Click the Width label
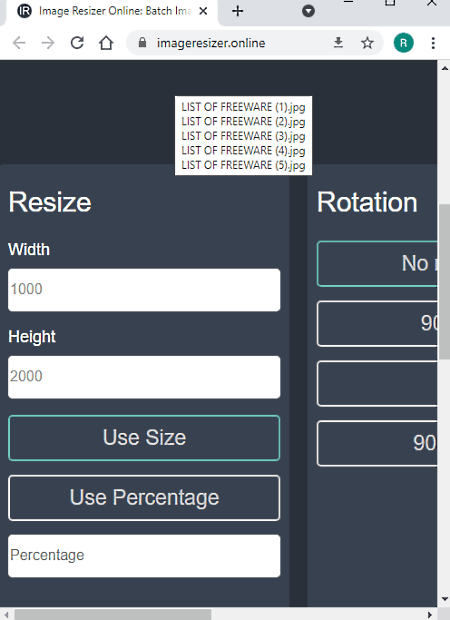450x620 pixels. coord(29,250)
